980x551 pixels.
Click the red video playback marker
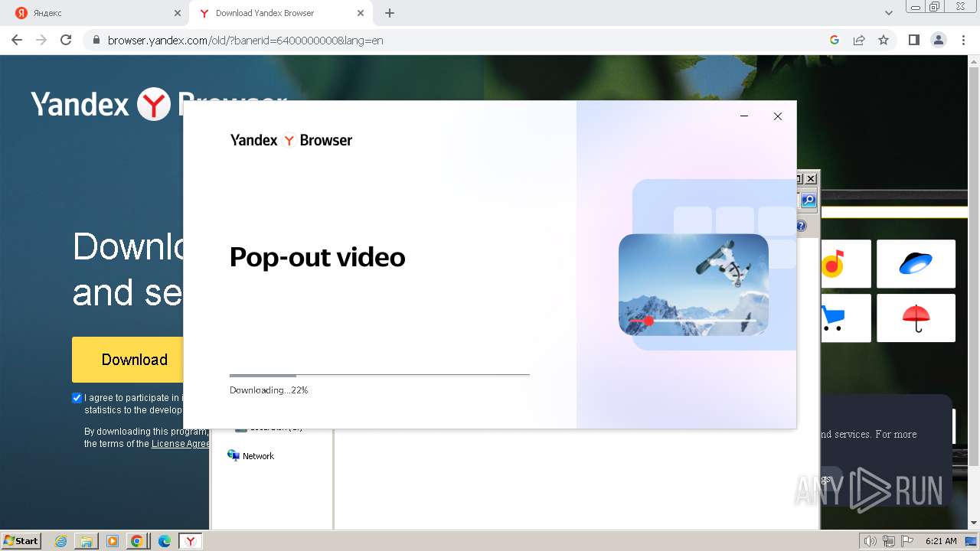tap(649, 321)
